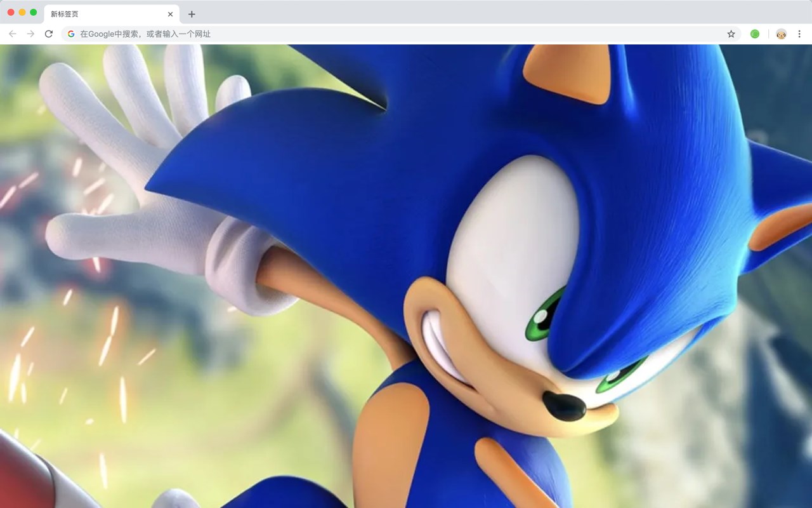The width and height of the screenshot is (812, 508).
Task: Reload the current page
Action: click(x=49, y=34)
